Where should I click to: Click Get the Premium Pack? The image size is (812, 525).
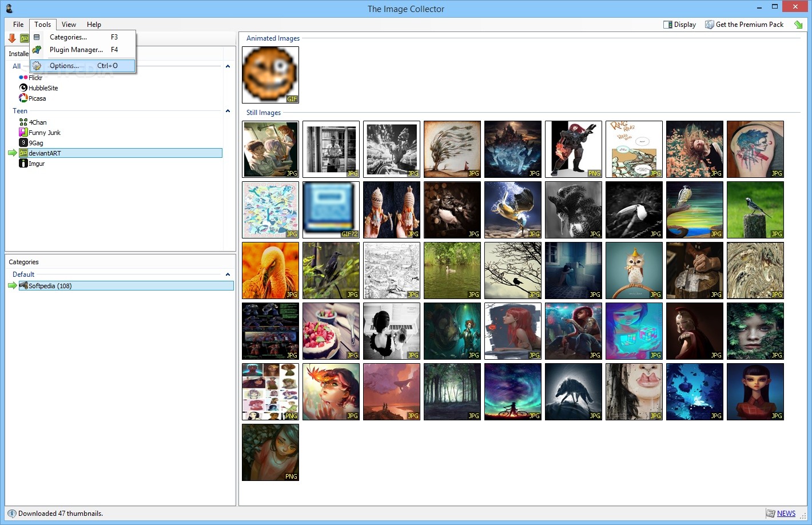click(745, 25)
